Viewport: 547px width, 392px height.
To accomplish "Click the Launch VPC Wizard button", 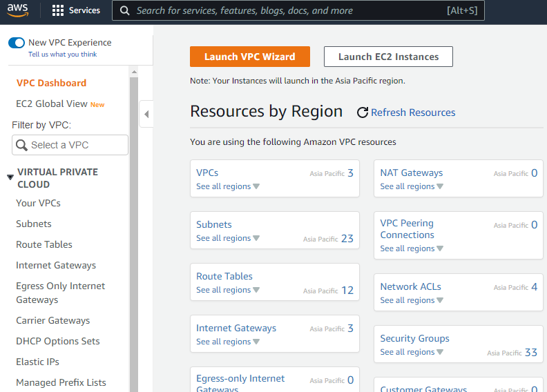I will tap(250, 57).
